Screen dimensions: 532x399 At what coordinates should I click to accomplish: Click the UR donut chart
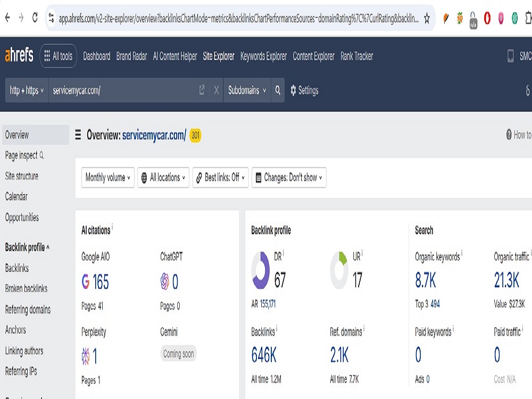339,270
